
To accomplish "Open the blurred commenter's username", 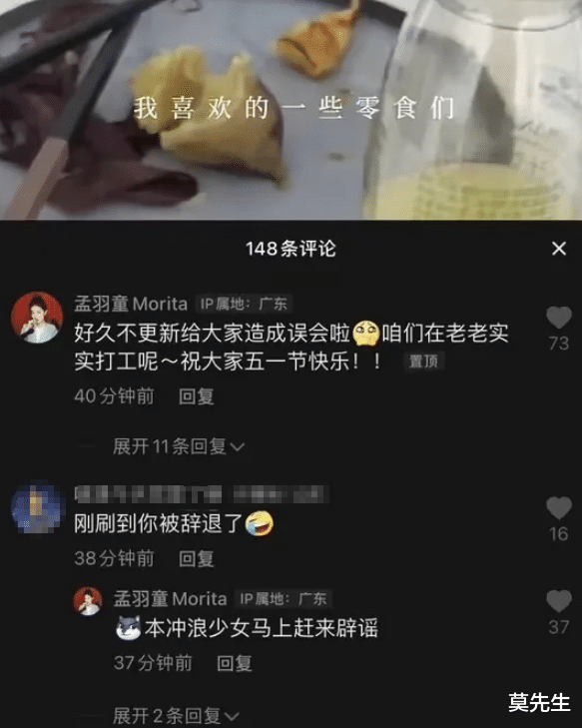I will [148, 494].
